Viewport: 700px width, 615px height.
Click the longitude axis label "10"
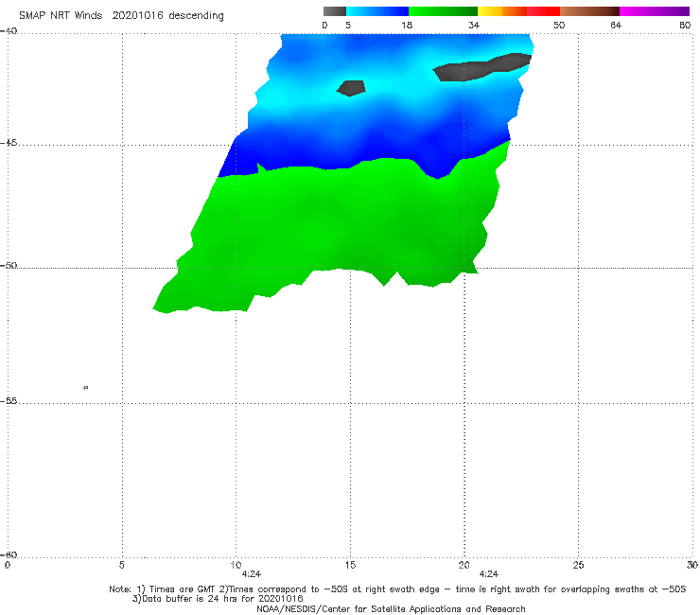pos(236,566)
